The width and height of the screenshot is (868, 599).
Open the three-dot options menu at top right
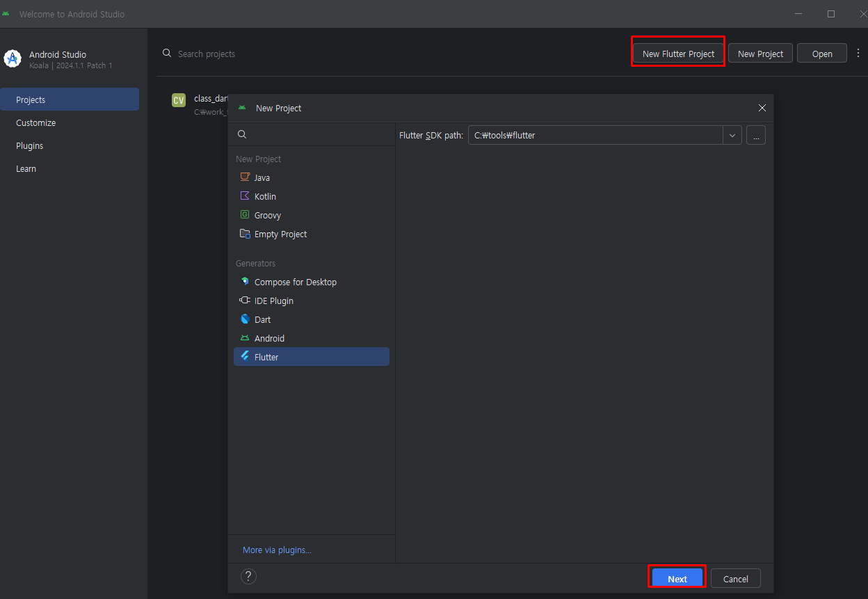coord(858,54)
